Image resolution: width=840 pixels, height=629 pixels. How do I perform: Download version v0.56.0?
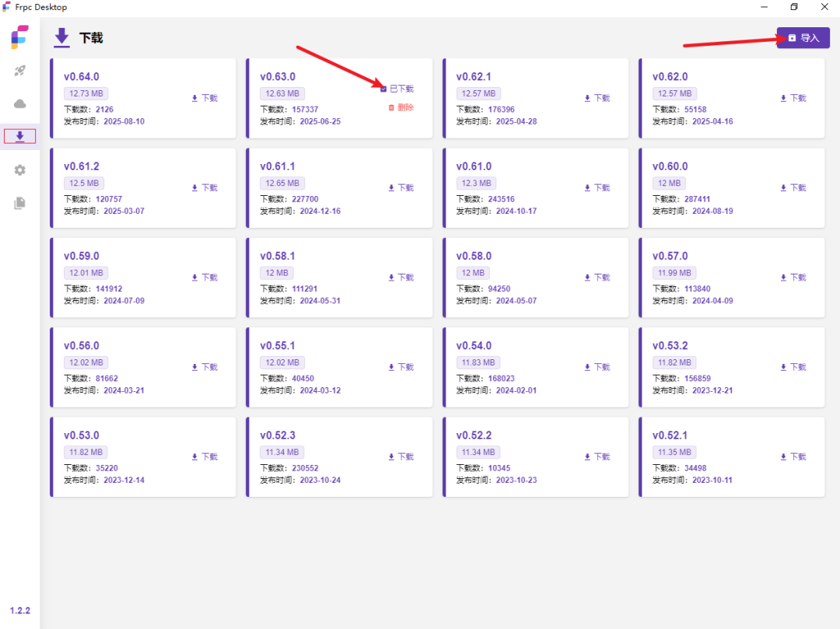click(205, 367)
